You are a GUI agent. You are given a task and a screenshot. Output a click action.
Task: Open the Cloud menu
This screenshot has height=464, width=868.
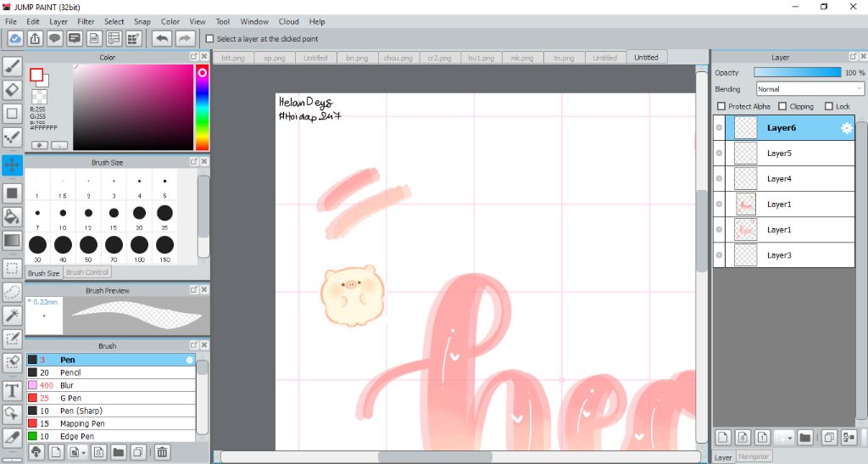pyautogui.click(x=288, y=21)
